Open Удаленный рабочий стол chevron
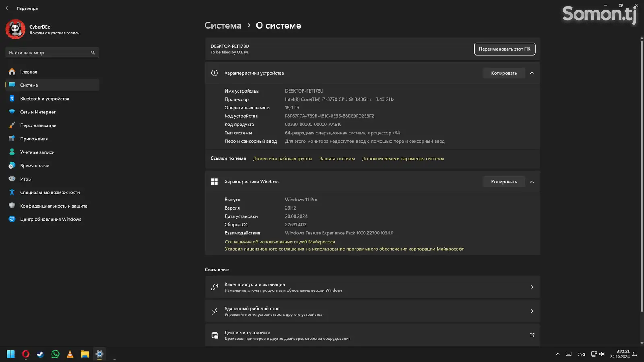The width and height of the screenshot is (644, 362). pyautogui.click(x=532, y=311)
